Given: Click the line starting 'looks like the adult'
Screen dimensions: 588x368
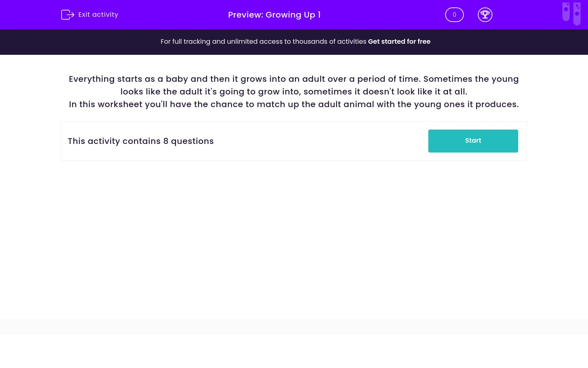Looking at the screenshot, I should click(x=294, y=92).
